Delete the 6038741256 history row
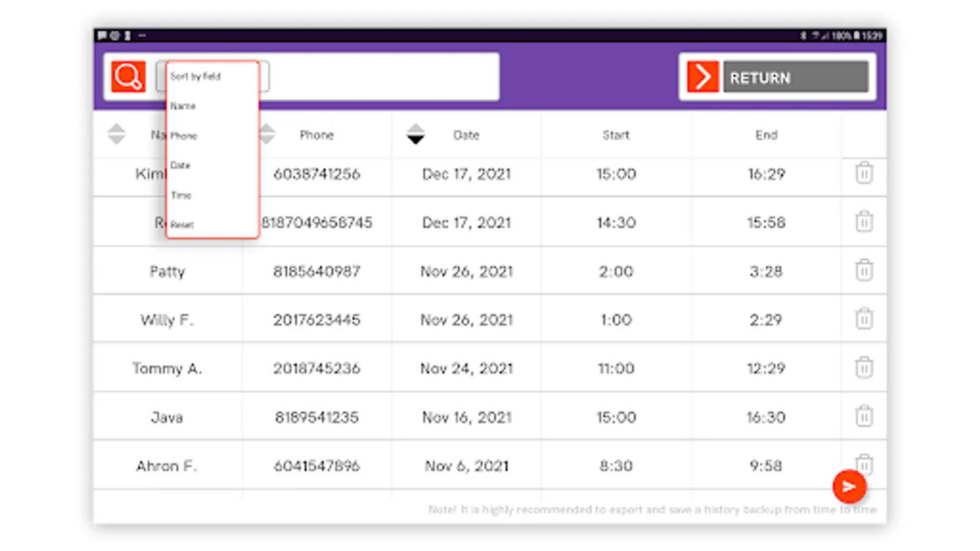980x551 pixels. [x=864, y=173]
